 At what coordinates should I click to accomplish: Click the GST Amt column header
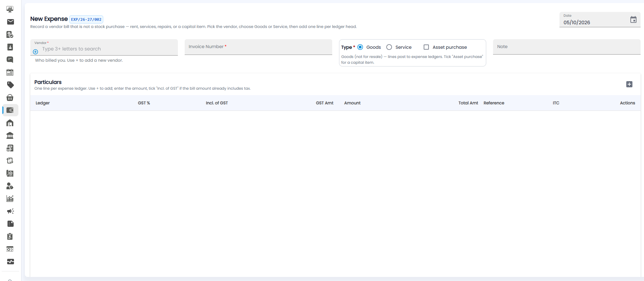324,103
